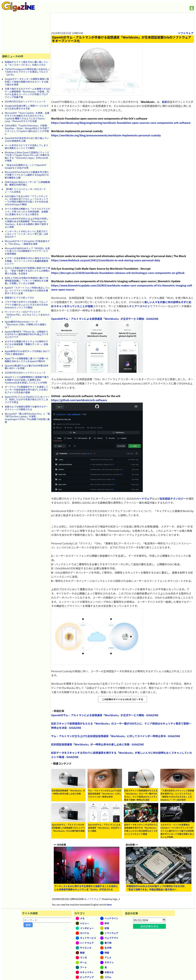Click the 過去記事を見る green button
Image resolution: width=196 pixels, height=980 pixels.
tap(149, 926)
